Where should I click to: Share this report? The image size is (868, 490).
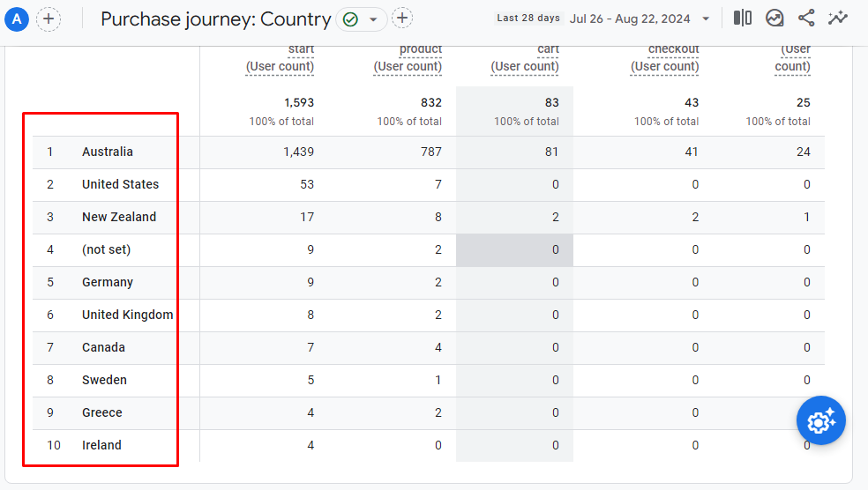pyautogui.click(x=806, y=19)
